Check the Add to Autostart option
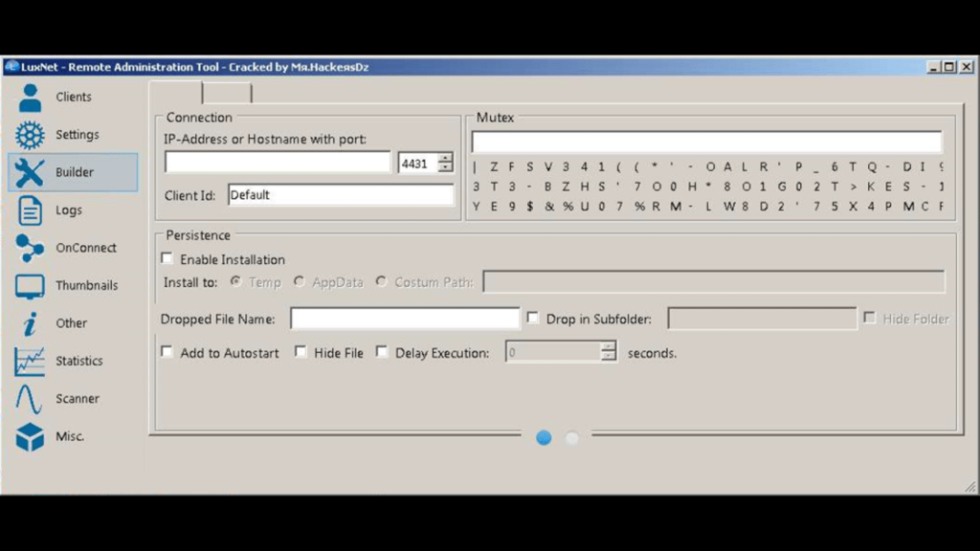980x551 pixels. pos(167,352)
